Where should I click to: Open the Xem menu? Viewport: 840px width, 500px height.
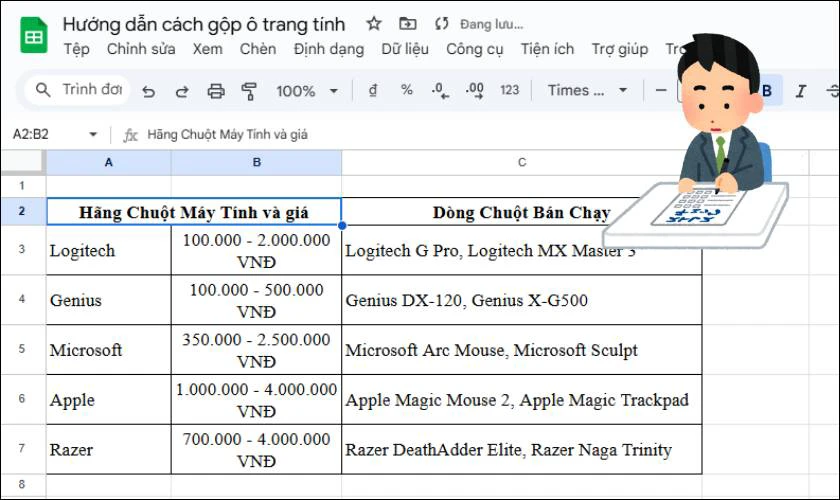point(207,49)
